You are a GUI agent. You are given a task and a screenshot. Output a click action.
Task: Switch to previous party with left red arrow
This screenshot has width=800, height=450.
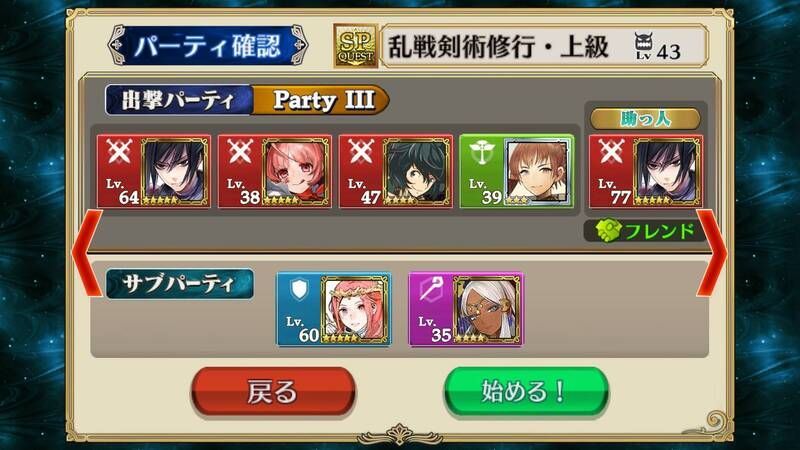[87, 253]
